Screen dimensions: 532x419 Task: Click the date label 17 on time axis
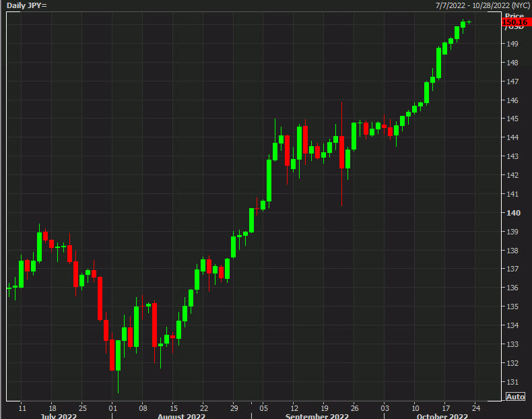pos(446,408)
